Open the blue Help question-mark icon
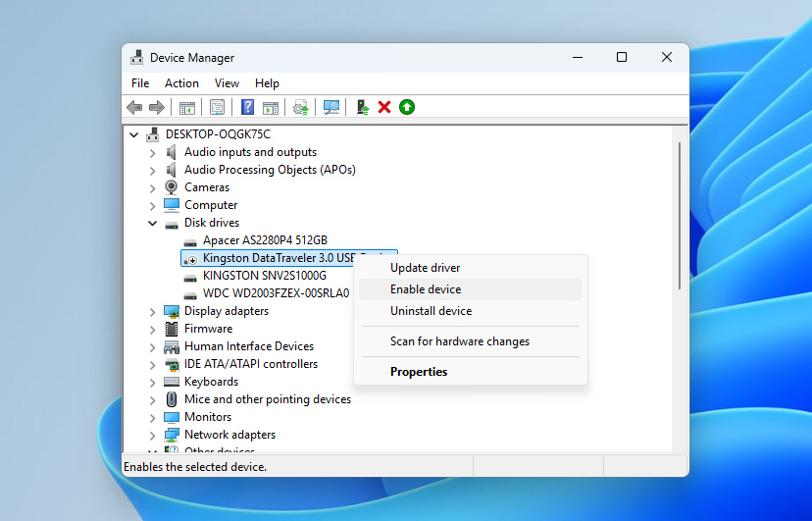812x521 pixels. 247,107
